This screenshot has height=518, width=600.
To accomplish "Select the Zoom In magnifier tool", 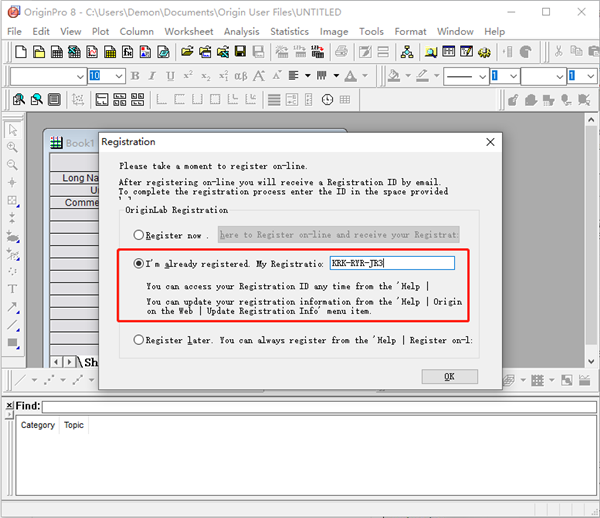I will point(13,147).
